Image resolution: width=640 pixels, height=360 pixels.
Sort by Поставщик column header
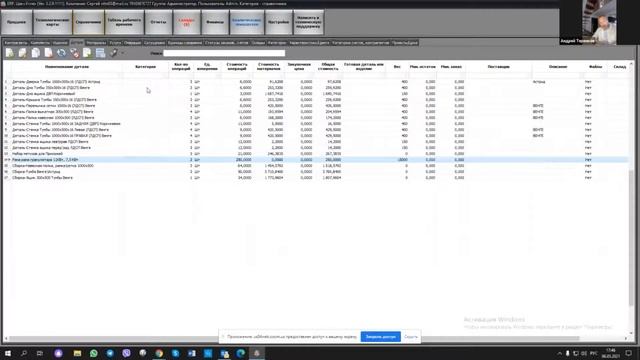click(x=498, y=67)
